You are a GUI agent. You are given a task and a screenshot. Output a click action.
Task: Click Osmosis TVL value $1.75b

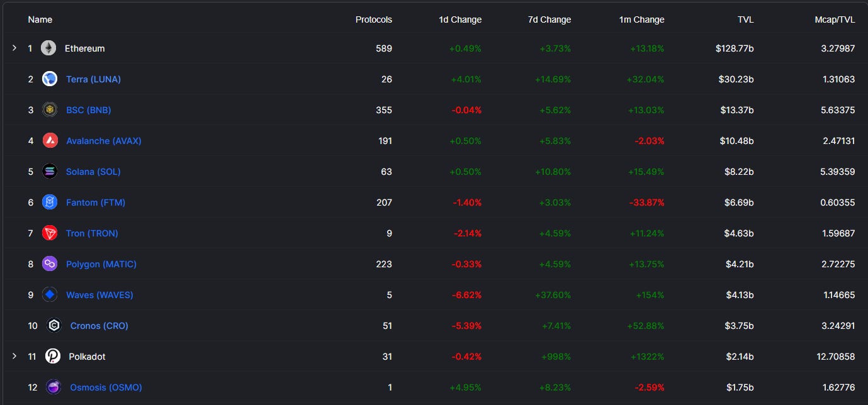click(x=739, y=387)
